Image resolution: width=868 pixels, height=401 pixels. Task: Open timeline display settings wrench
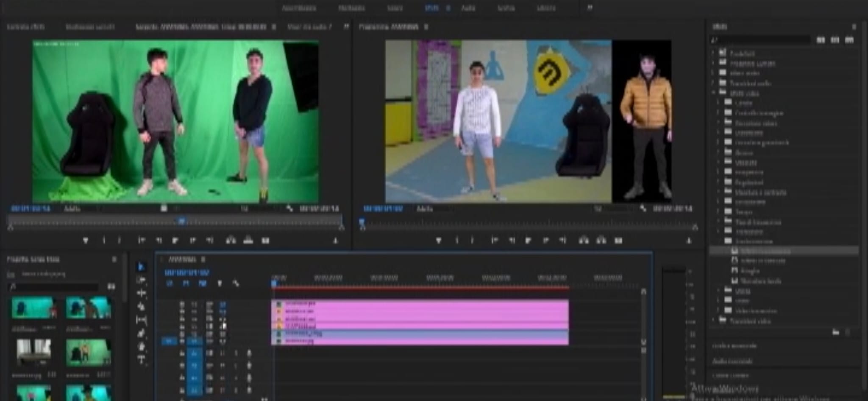click(x=236, y=283)
